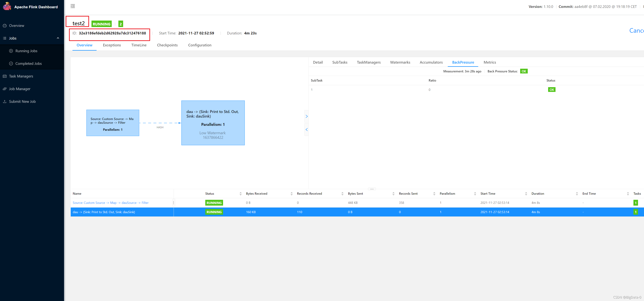Navigate to Running Jobs section
The width and height of the screenshot is (644, 301).
click(x=26, y=51)
